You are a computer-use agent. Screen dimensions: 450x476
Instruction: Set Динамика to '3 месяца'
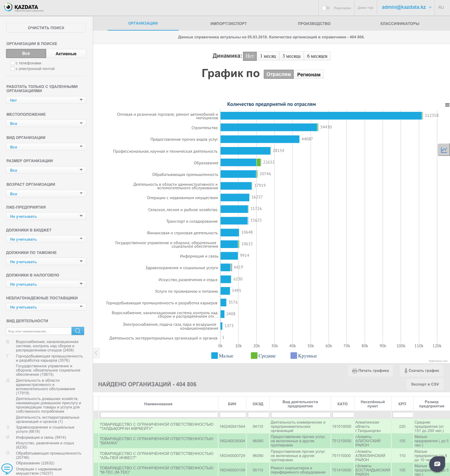point(292,56)
